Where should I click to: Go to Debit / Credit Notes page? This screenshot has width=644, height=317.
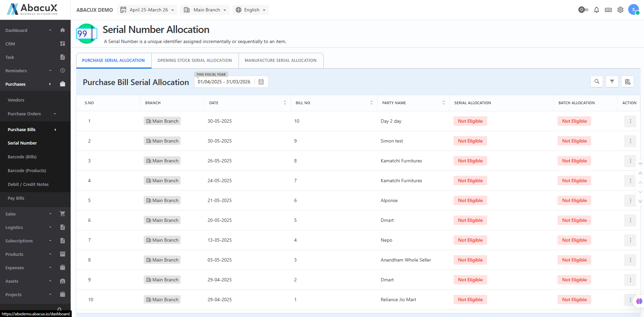point(28,185)
